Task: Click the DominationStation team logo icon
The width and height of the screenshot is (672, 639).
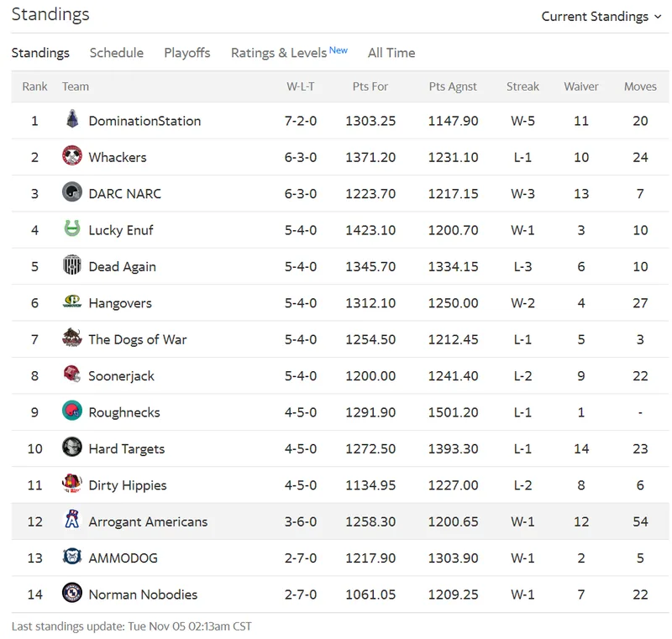Action: [x=72, y=119]
